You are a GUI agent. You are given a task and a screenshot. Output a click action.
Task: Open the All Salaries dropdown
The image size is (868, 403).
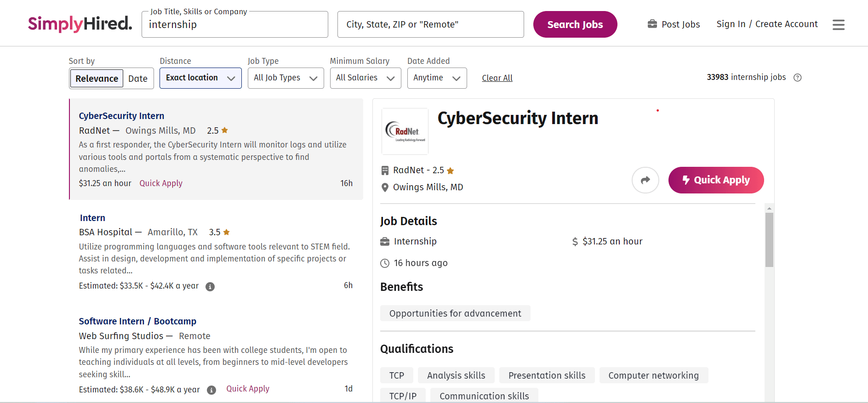coord(365,78)
